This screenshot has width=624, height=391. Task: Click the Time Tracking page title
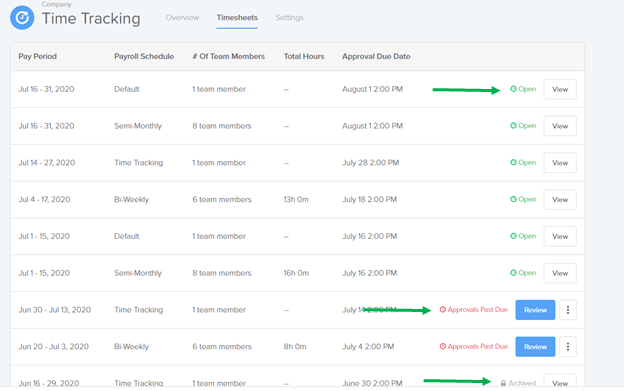click(91, 18)
